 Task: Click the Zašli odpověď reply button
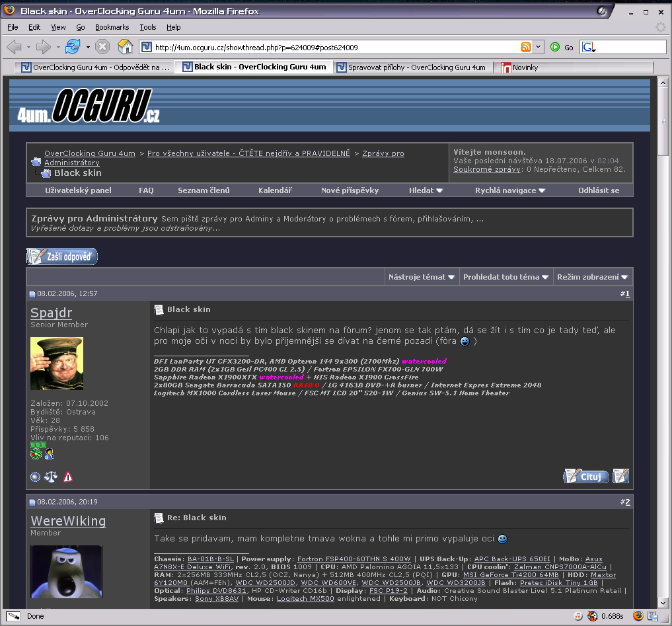pos(62,256)
